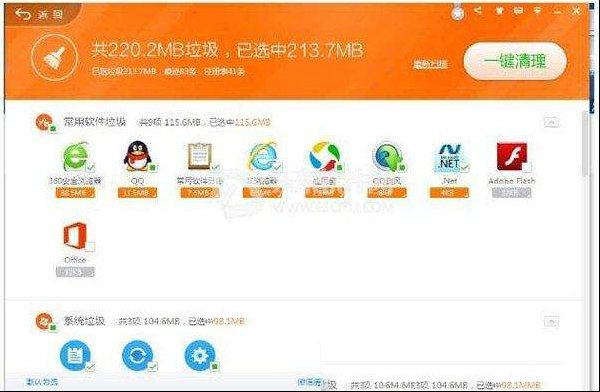Toggle the QQ Player checkbox
The width and height of the screenshot is (600, 392).
point(402,168)
